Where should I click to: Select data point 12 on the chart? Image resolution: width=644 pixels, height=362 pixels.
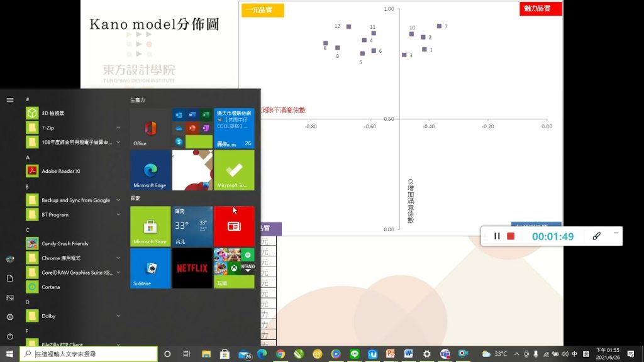pyautogui.click(x=348, y=26)
